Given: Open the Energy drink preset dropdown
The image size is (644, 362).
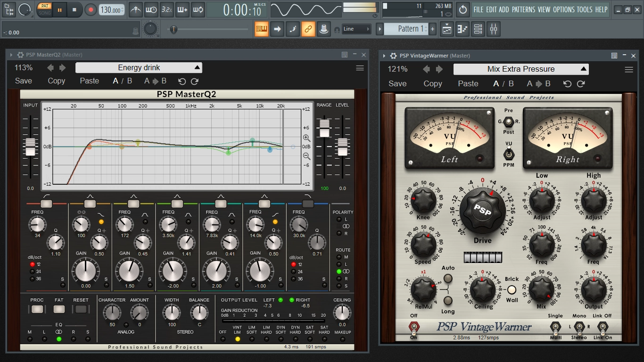Looking at the screenshot, I should pyautogui.click(x=139, y=68).
